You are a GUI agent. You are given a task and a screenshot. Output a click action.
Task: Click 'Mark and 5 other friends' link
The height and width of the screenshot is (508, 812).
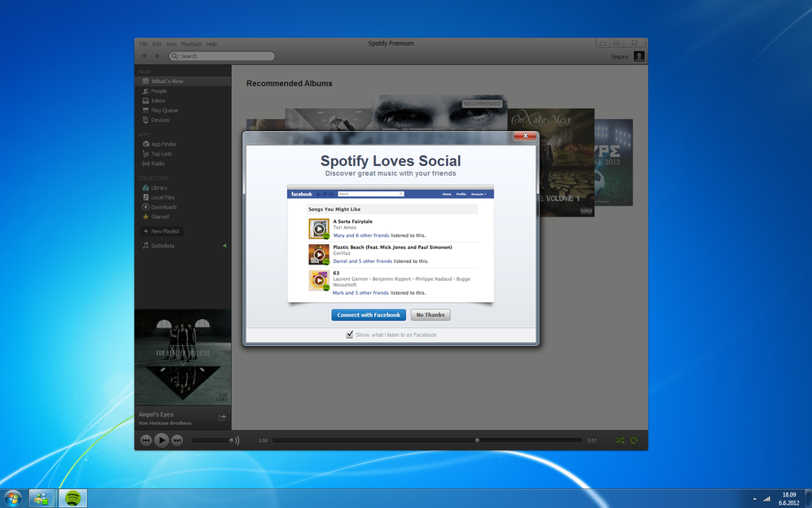pyautogui.click(x=360, y=293)
